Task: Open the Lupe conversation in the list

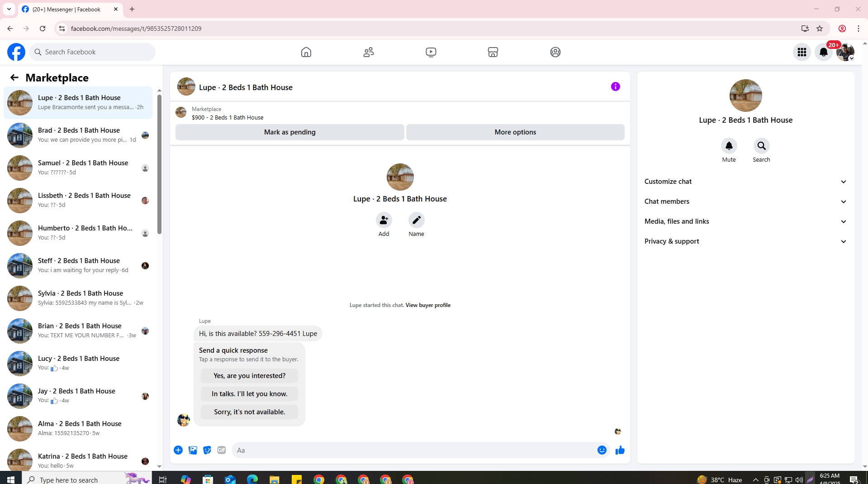Action: [x=78, y=103]
